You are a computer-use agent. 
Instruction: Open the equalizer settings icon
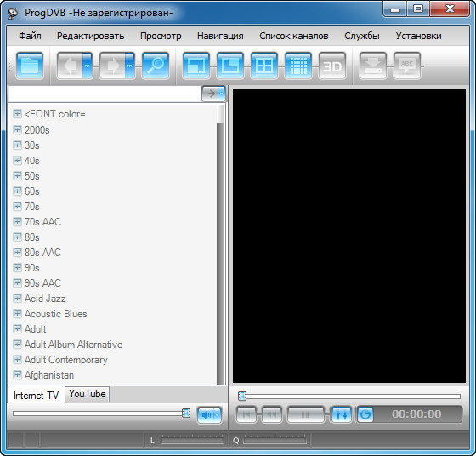coord(341,414)
